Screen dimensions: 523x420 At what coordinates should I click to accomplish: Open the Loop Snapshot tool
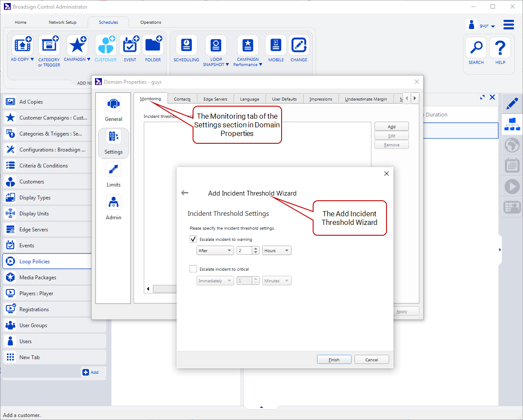(216, 45)
